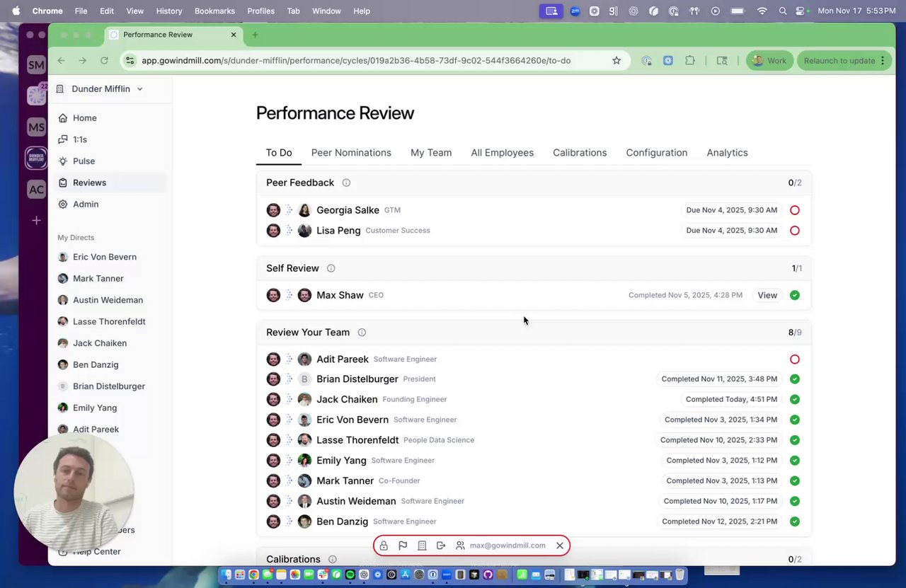This screenshot has height=588, width=906.
Task: Add a workspace with the plus icon in left rail
Action: (x=36, y=221)
